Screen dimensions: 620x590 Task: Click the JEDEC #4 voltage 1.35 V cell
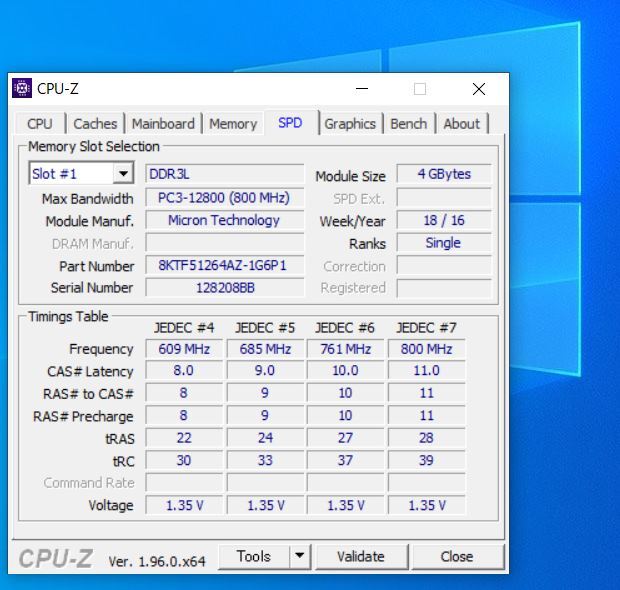coord(184,505)
